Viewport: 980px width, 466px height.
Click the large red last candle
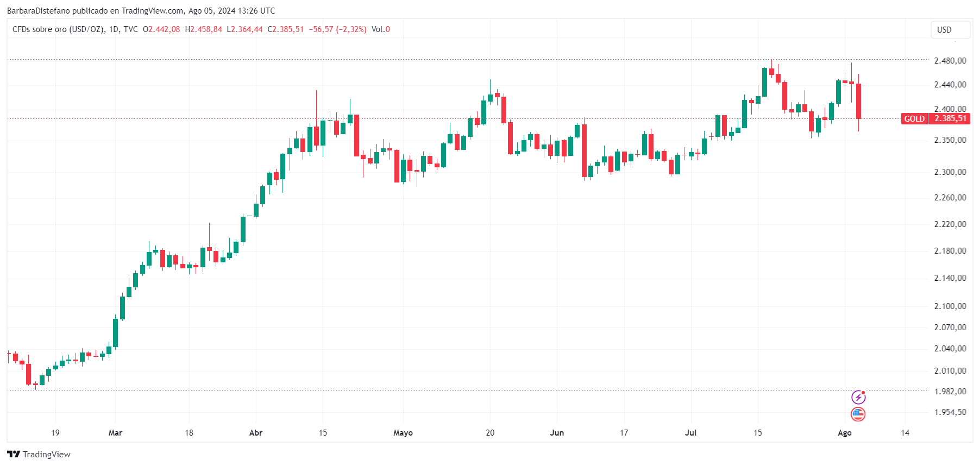(x=859, y=102)
